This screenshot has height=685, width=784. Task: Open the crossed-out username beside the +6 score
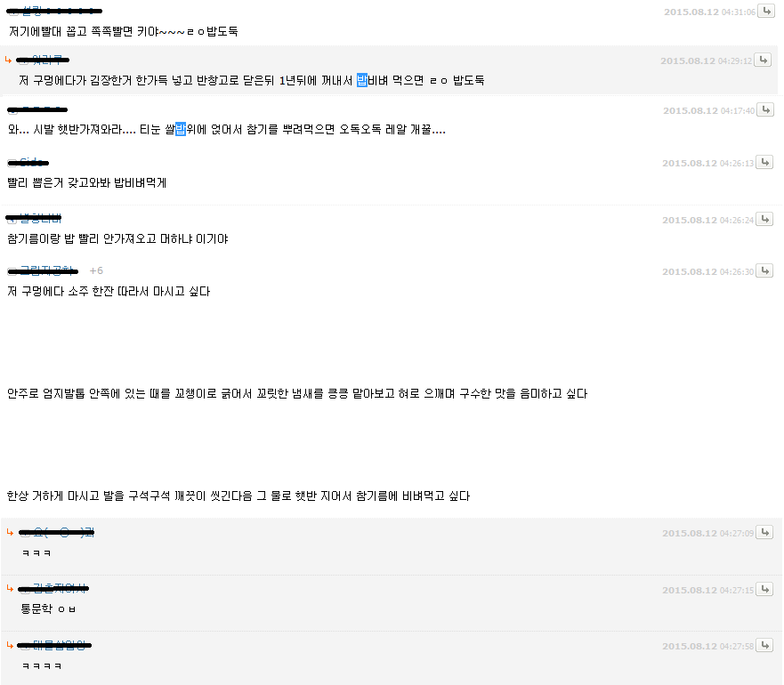[46, 270]
